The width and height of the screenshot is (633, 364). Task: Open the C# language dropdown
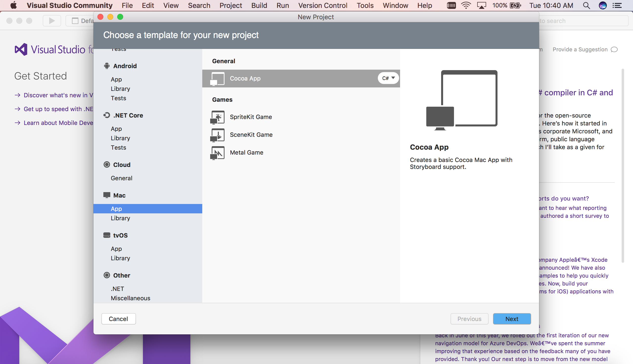click(388, 78)
